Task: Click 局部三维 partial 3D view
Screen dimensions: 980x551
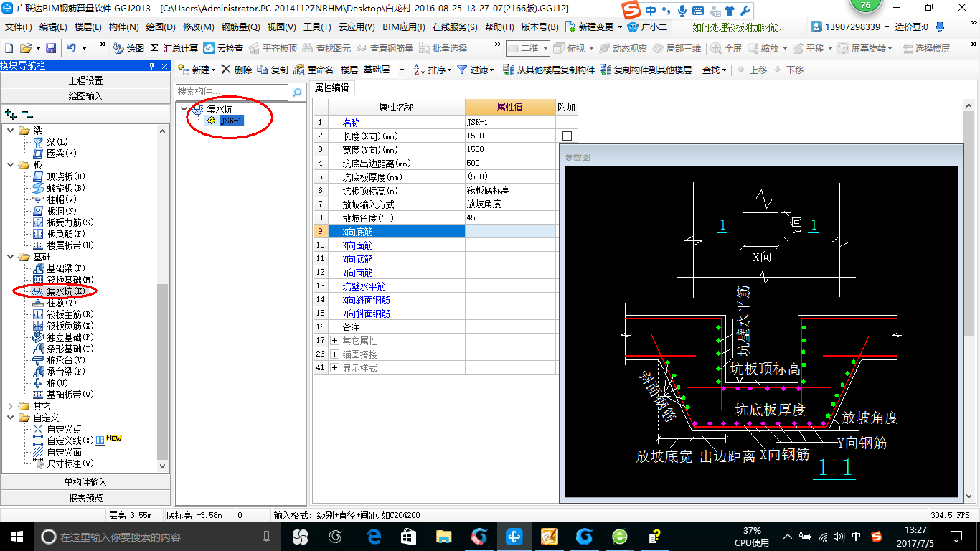Action: tap(676, 48)
